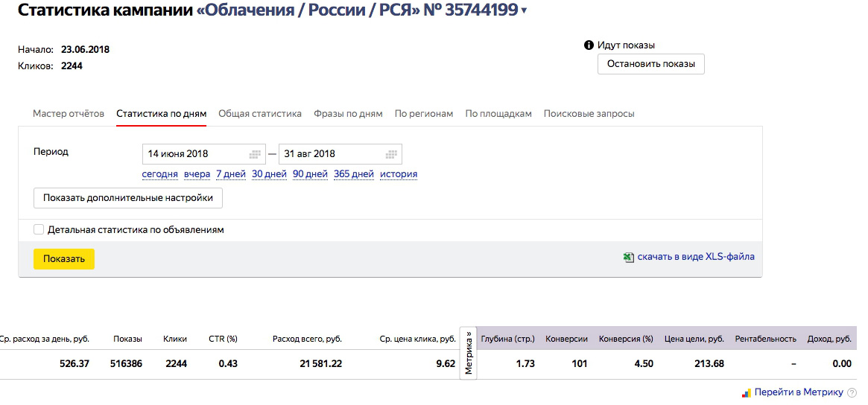Select the Статистика по дням tab
868x405 pixels.
point(161,113)
